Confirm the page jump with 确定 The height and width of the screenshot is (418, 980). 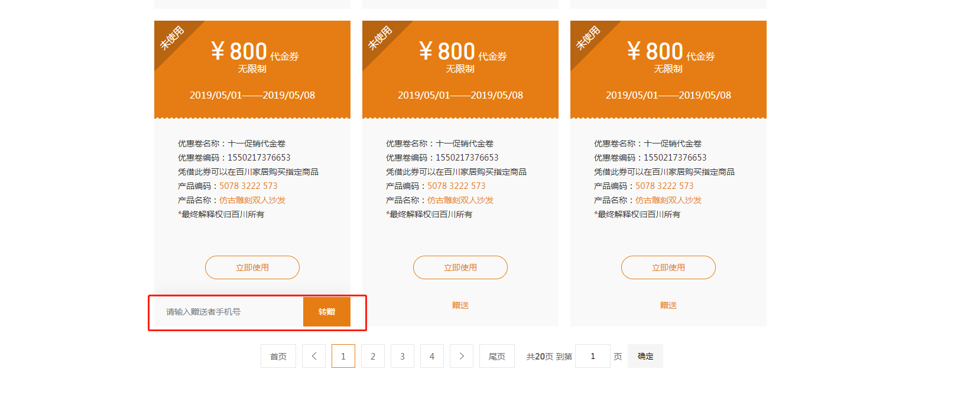[x=645, y=356]
